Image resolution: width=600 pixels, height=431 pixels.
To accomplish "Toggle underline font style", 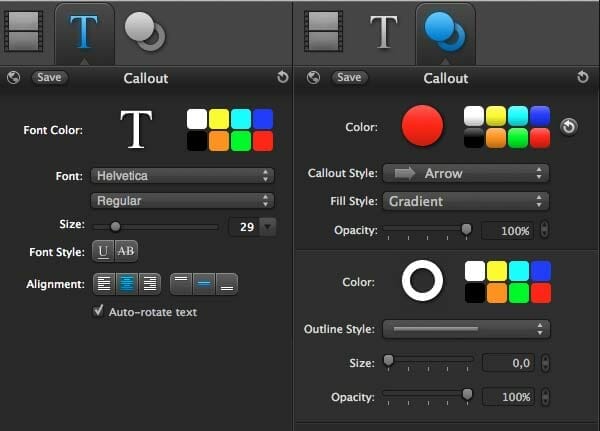I will point(104,251).
